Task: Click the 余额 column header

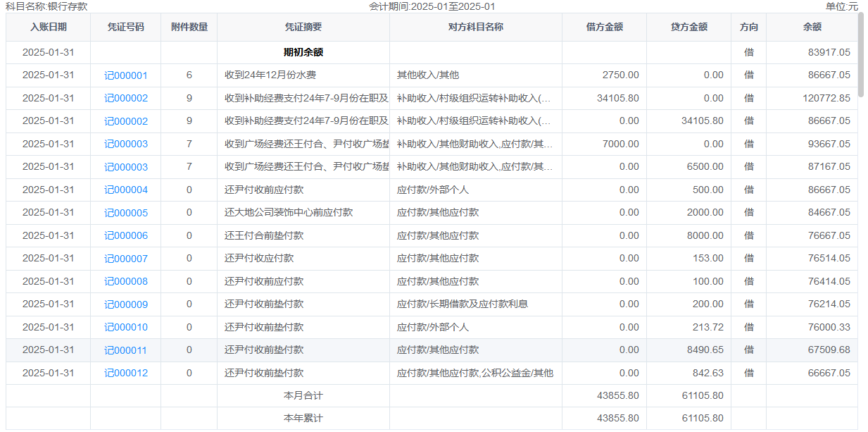Action: click(812, 27)
